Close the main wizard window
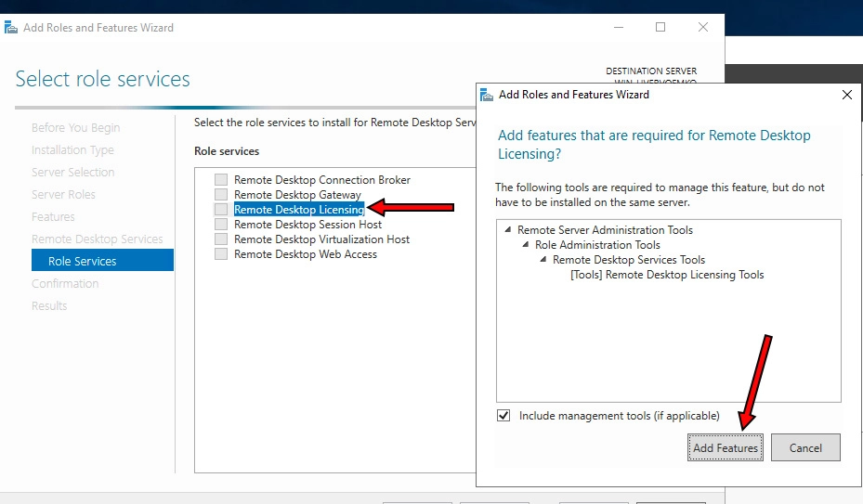This screenshot has width=863, height=504. 703,27
